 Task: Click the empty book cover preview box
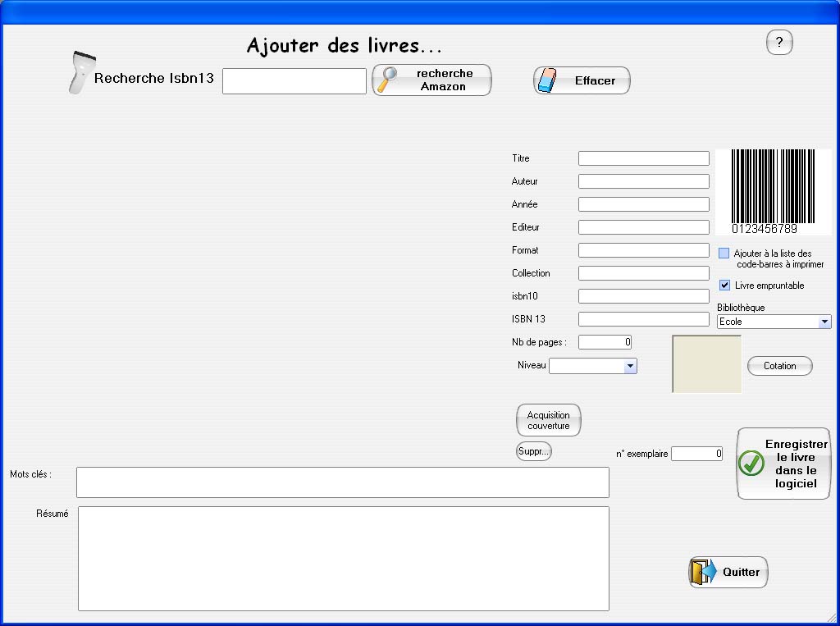pos(706,363)
